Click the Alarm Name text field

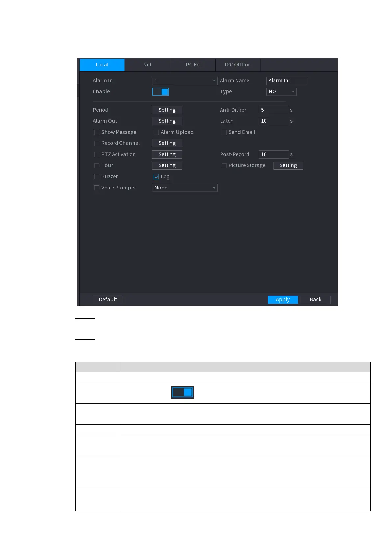tap(286, 81)
